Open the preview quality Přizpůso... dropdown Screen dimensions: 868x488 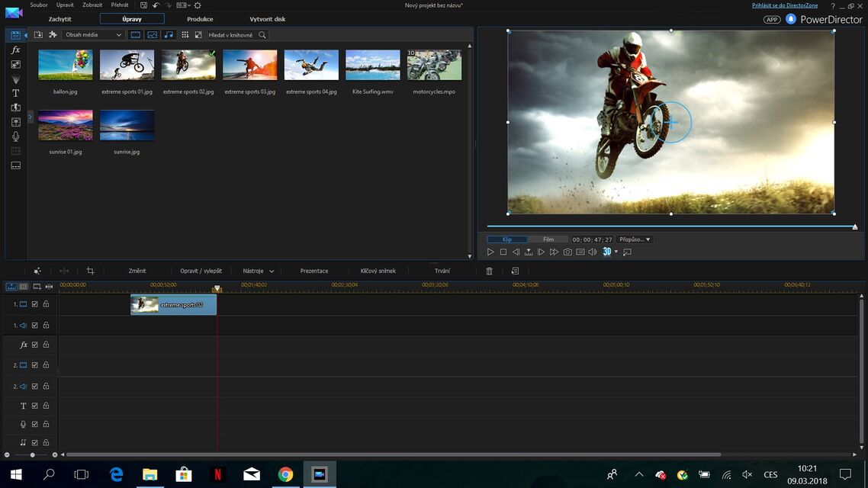(635, 239)
